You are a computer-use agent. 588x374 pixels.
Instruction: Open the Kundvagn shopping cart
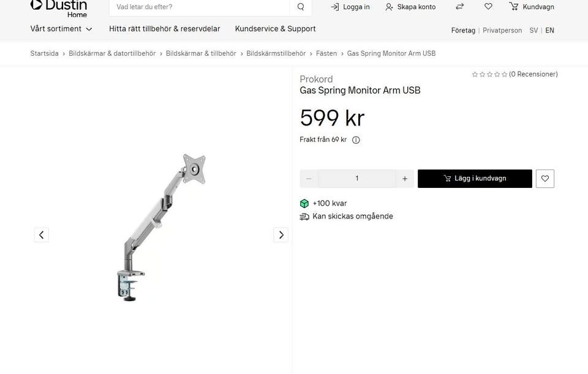click(532, 7)
